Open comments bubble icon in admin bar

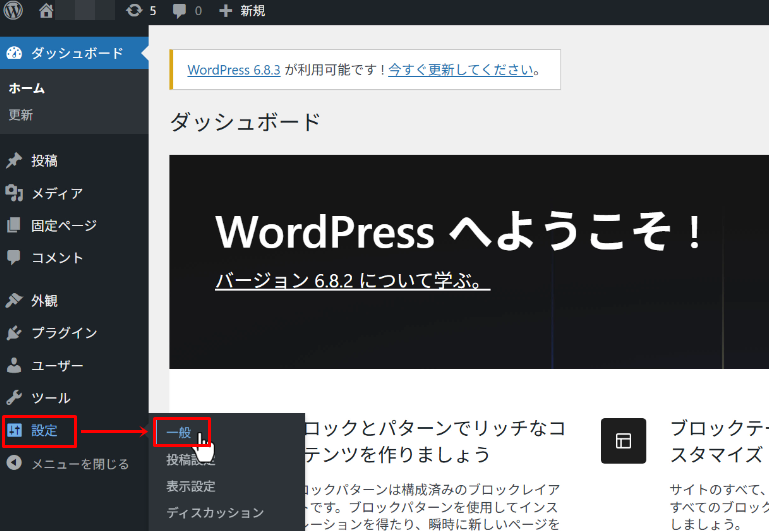coord(186,12)
